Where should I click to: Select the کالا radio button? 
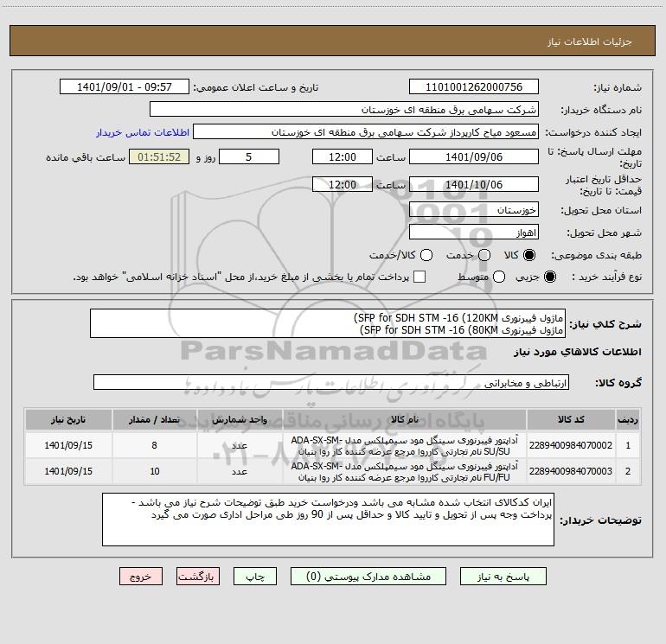click(x=529, y=255)
